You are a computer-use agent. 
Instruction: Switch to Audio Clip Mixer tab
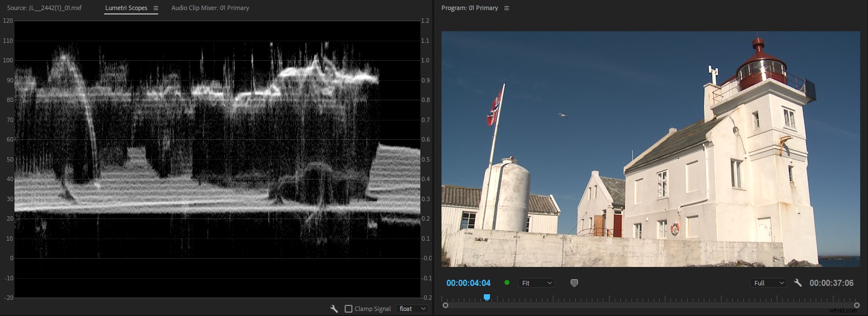click(210, 8)
